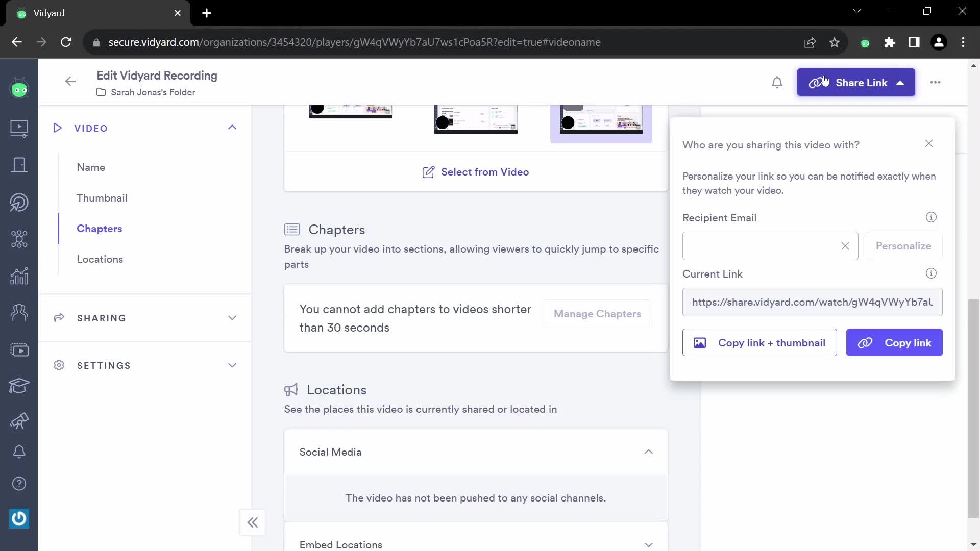The width and height of the screenshot is (980, 551).
Task: Click the page vertical scrollbar
Action: pos(974,408)
